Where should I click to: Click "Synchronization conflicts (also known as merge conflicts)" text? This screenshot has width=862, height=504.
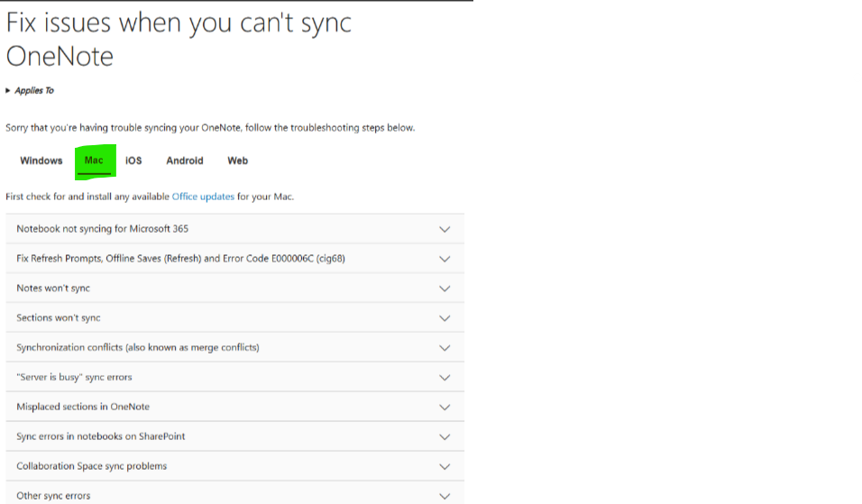point(137,347)
